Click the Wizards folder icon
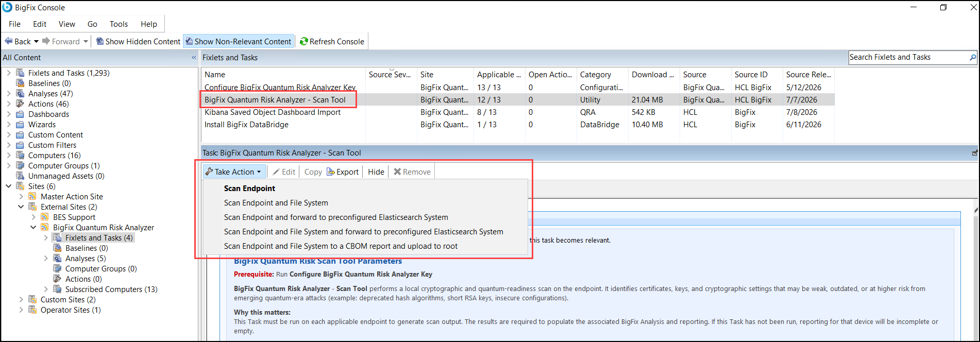 click(x=20, y=124)
